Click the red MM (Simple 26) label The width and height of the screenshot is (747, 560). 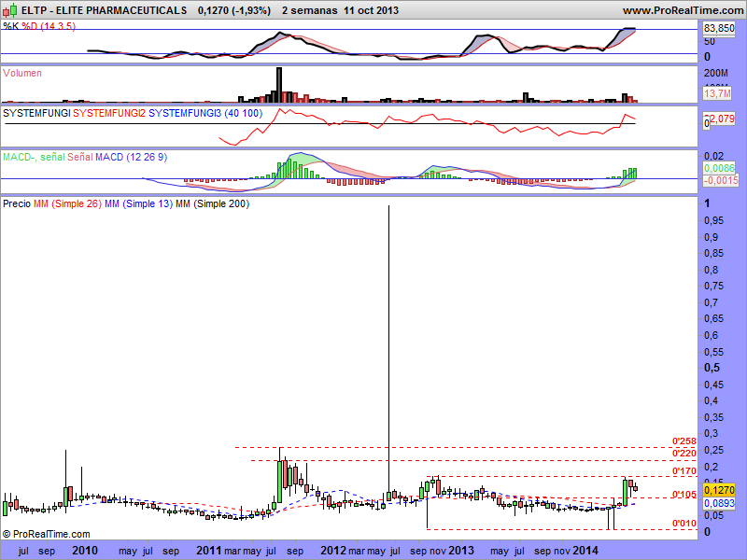click(x=67, y=203)
